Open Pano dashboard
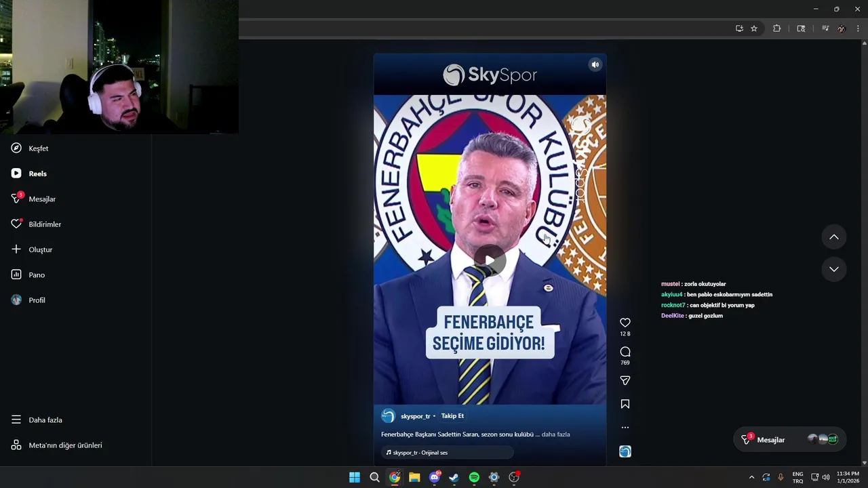Image resolution: width=868 pixels, height=488 pixels. pos(28,274)
